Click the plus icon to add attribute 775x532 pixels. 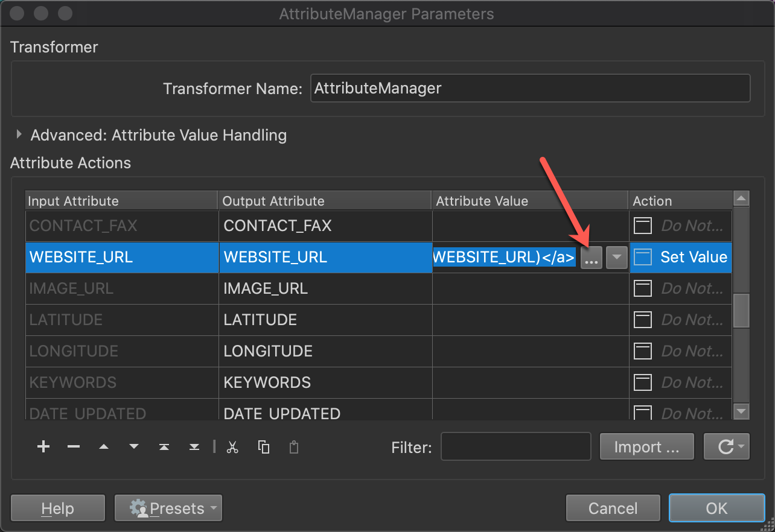43,447
